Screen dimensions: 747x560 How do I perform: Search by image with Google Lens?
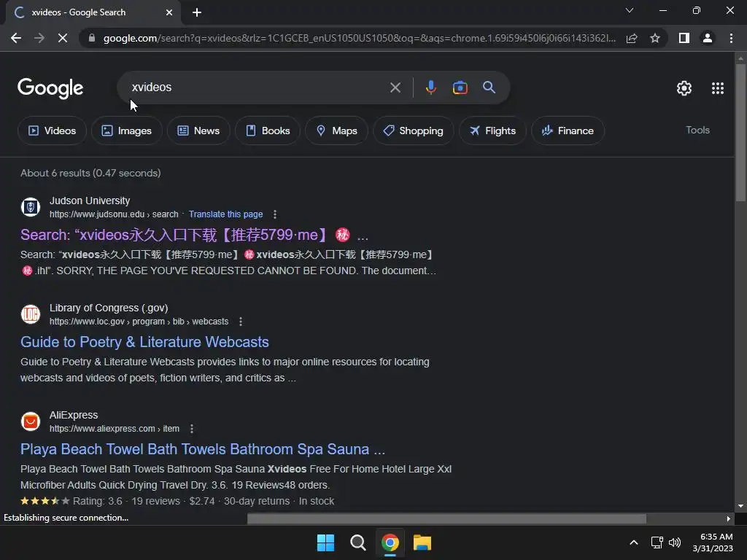point(460,87)
